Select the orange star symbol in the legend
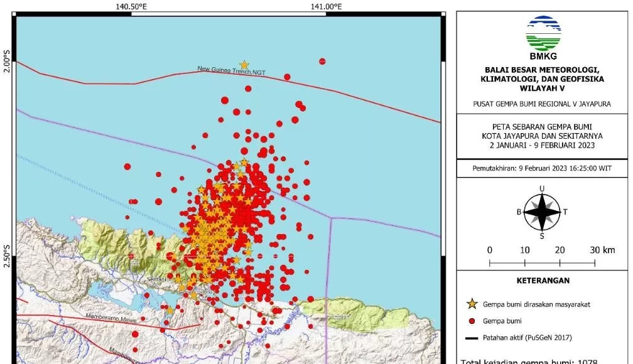Screen dimensions: 633x364 point(472,304)
